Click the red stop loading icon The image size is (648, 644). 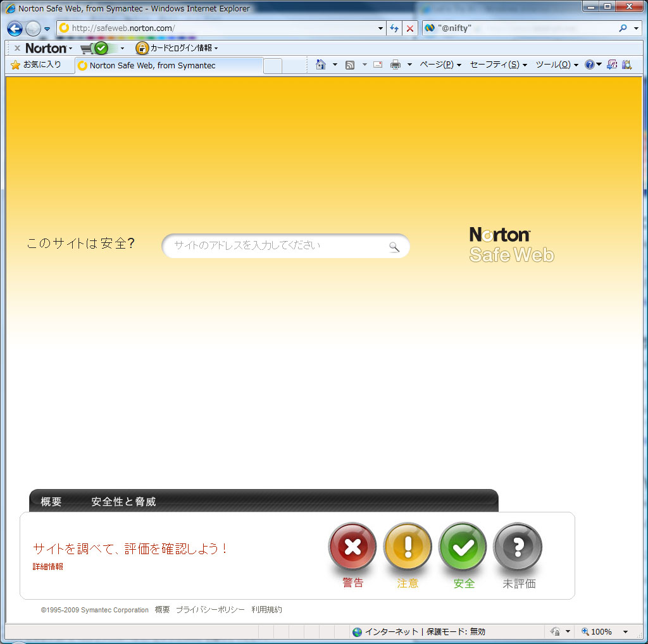pyautogui.click(x=409, y=28)
